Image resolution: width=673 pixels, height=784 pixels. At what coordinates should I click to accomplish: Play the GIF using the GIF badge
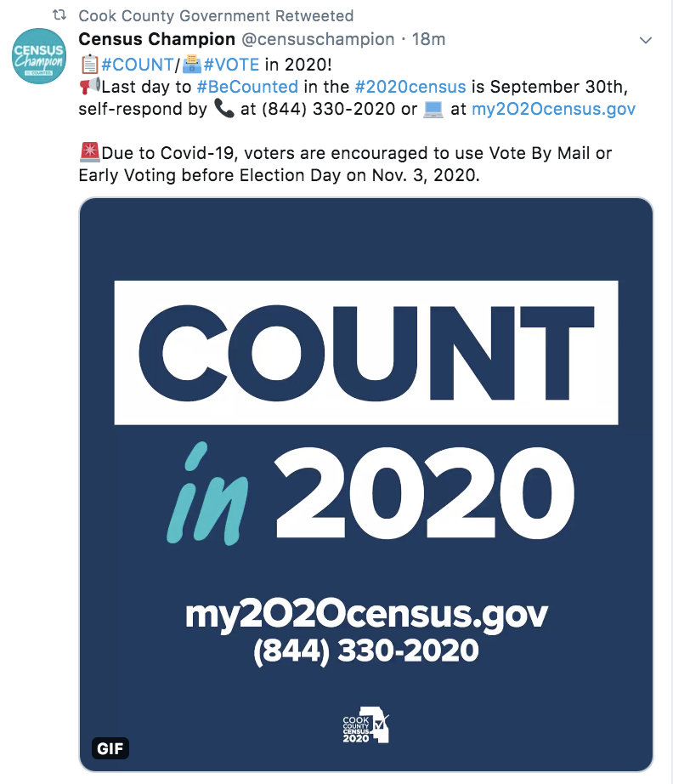(110, 749)
